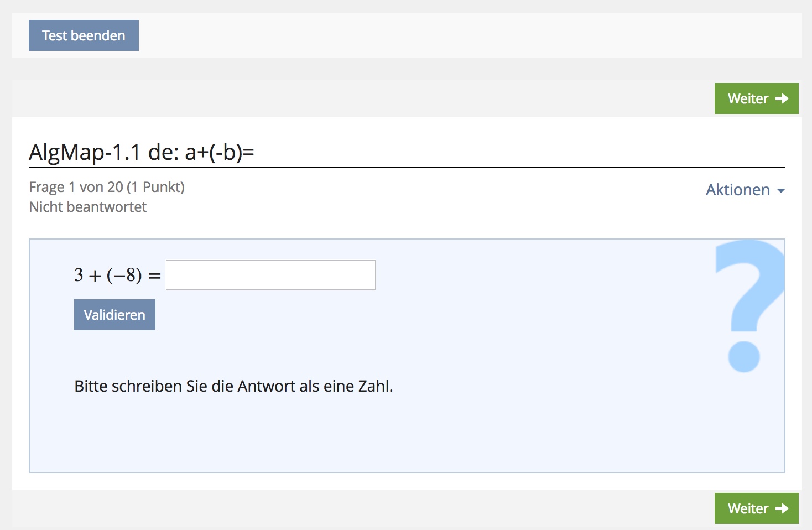Focus the answer input field

pyautogui.click(x=270, y=275)
